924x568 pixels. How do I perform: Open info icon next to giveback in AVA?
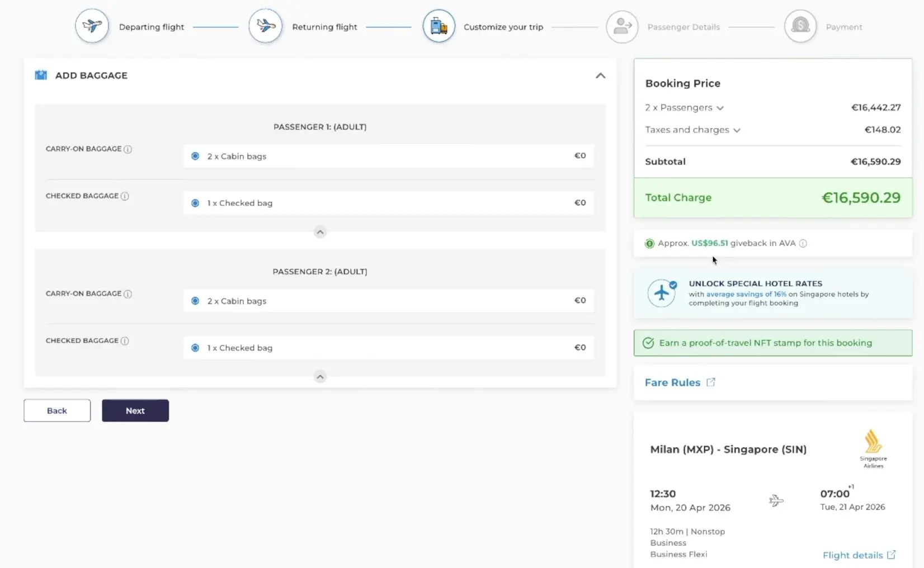[803, 243]
